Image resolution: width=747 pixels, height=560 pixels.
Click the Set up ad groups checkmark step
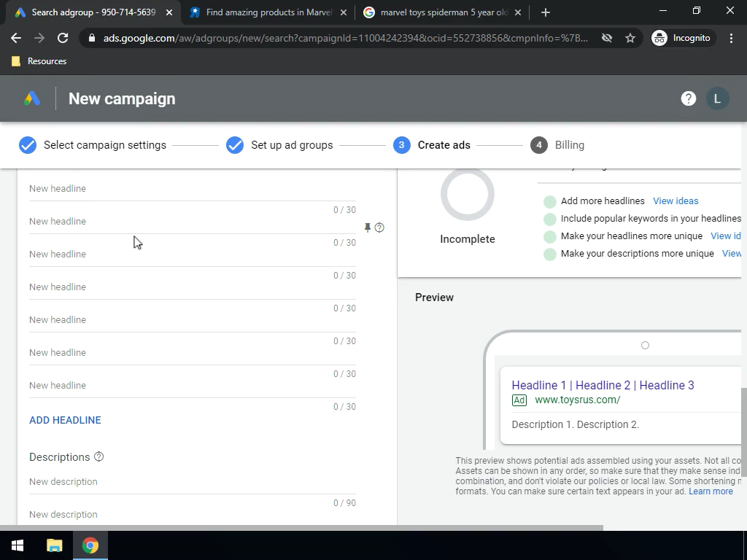235,145
